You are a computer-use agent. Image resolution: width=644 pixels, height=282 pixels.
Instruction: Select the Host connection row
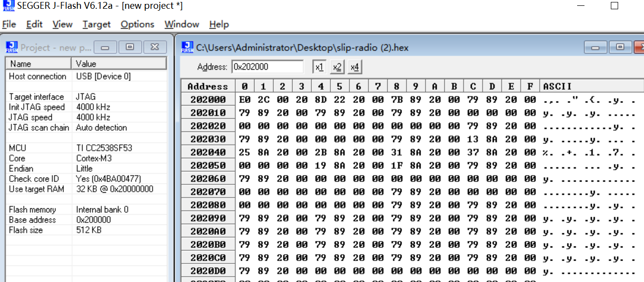(86, 76)
